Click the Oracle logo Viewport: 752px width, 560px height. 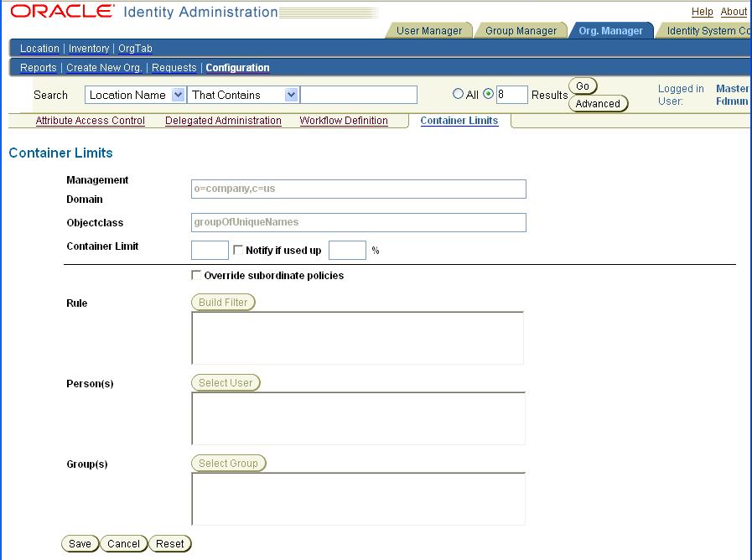pos(62,12)
